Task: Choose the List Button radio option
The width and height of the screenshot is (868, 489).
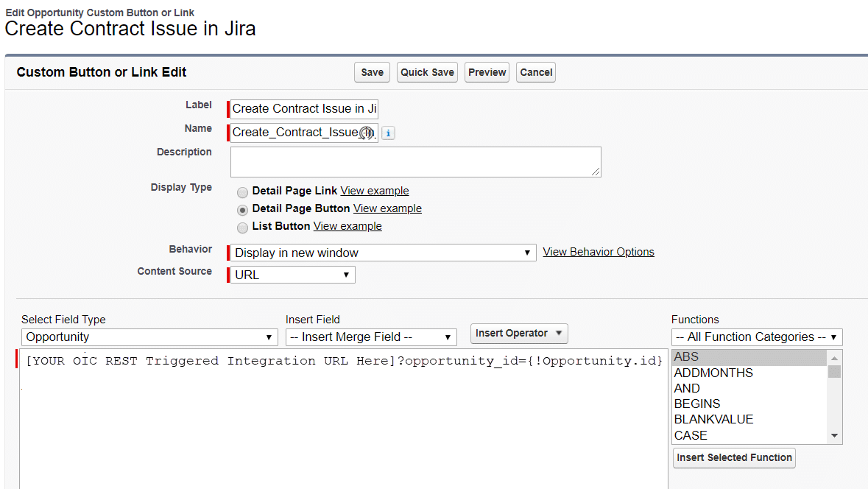Action: click(242, 228)
